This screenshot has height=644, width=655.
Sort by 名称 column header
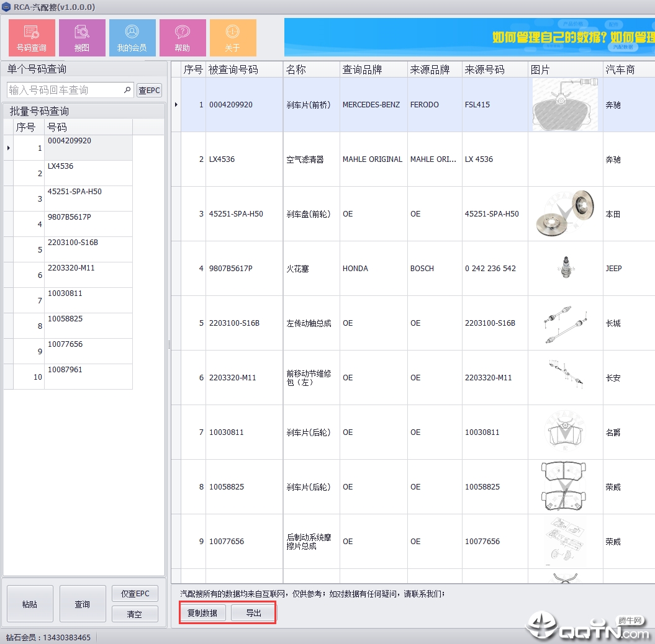pyautogui.click(x=311, y=69)
